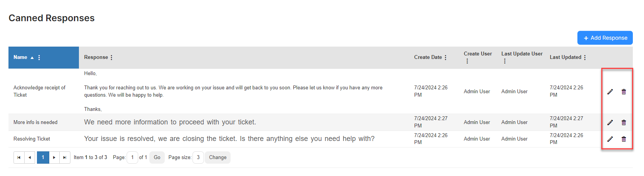Delete the Resolving Ticket response
The height and width of the screenshot is (176, 644).
[x=624, y=139]
